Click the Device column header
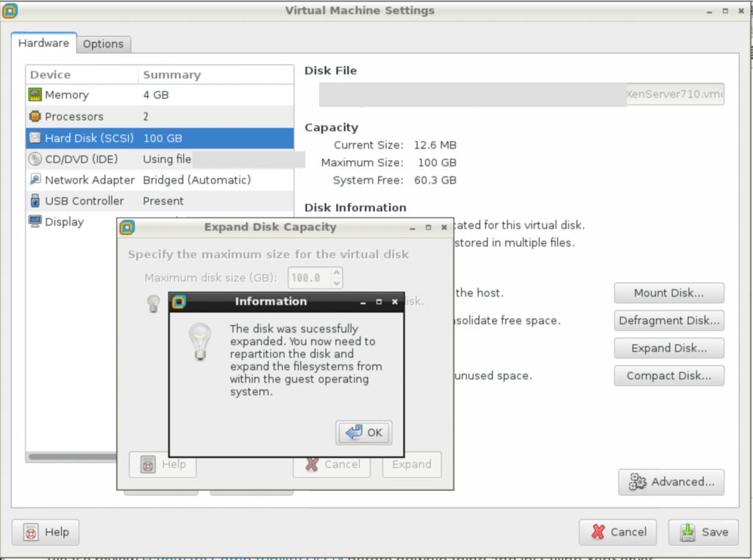Screen dimensions: 753x560 point(82,75)
